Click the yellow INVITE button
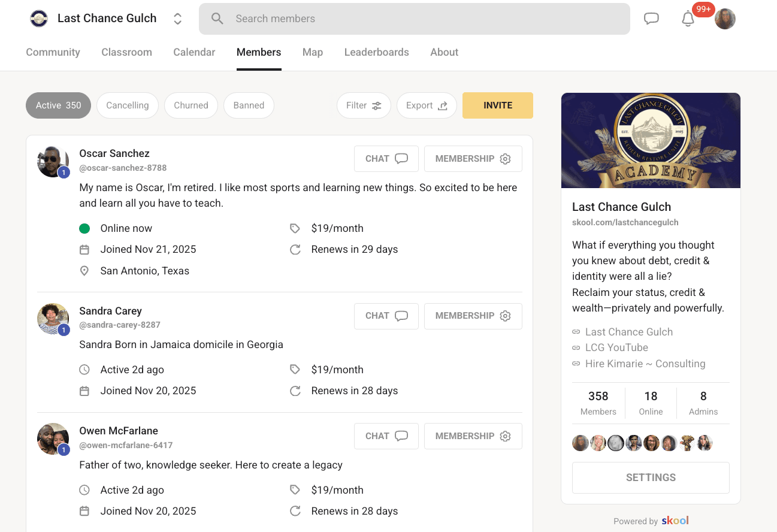The height and width of the screenshot is (532, 777). tap(497, 105)
